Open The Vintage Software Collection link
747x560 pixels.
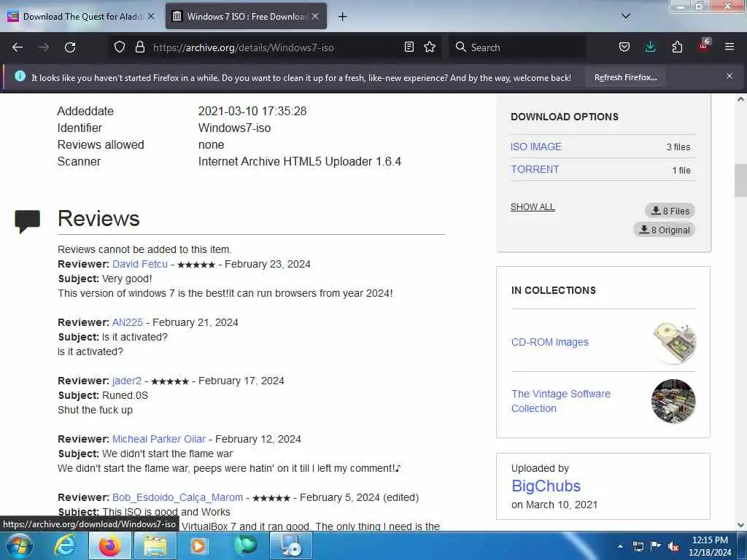tap(561, 401)
